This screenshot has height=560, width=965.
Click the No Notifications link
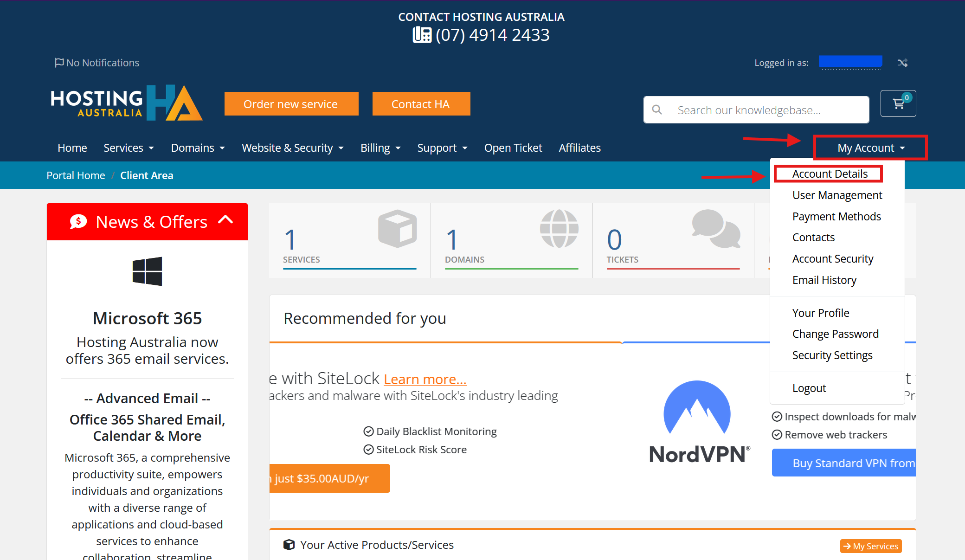click(97, 63)
